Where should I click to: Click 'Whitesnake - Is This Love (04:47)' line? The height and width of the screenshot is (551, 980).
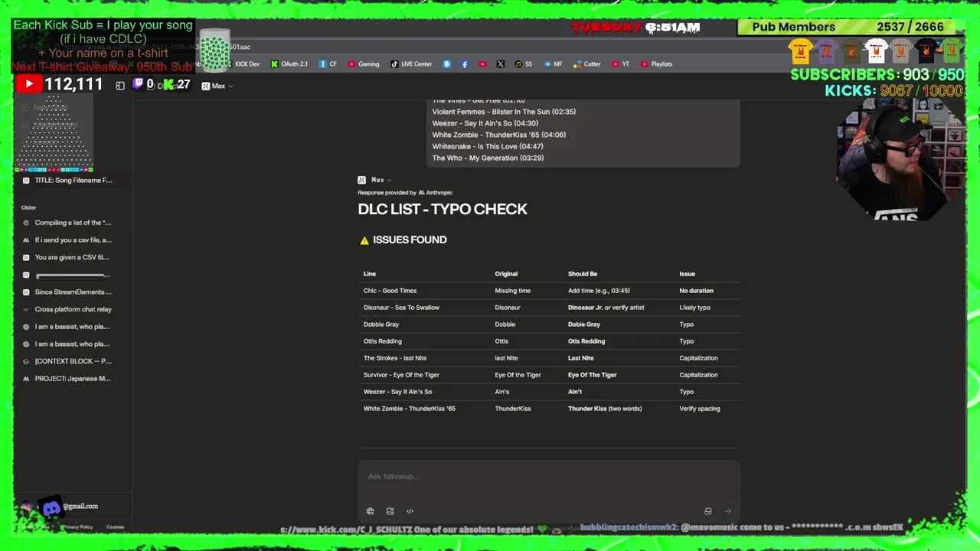(488, 146)
